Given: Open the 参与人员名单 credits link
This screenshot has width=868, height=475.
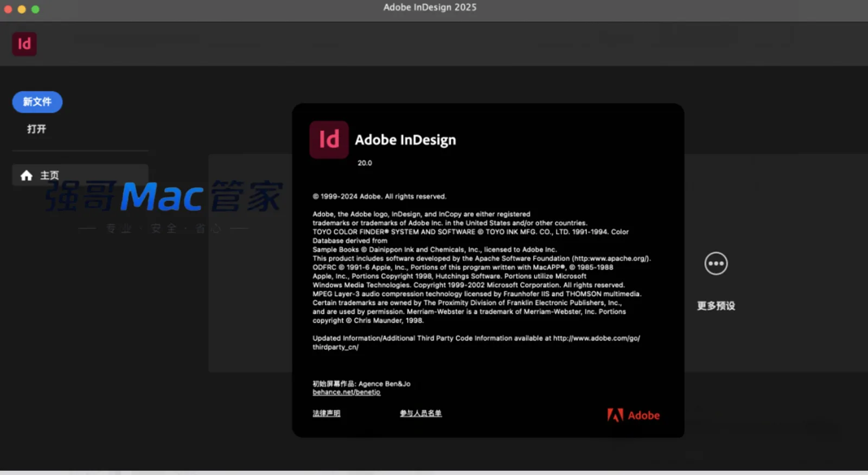Looking at the screenshot, I should tap(421, 413).
